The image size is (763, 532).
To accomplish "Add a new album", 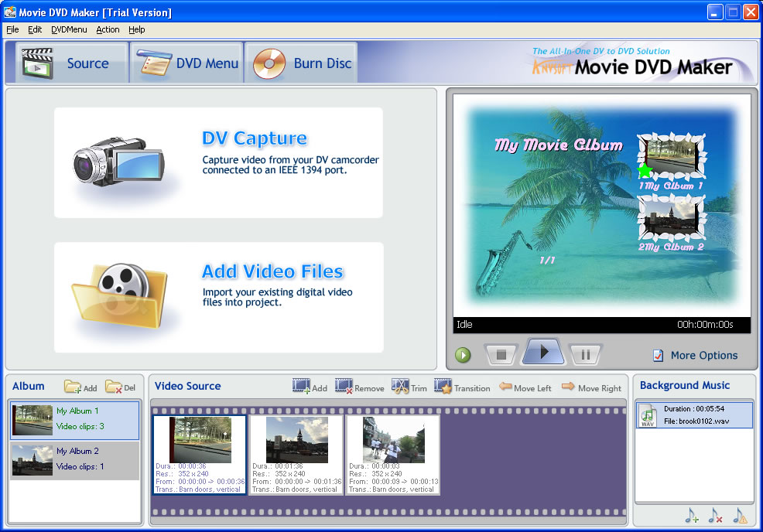I will tap(80, 387).
